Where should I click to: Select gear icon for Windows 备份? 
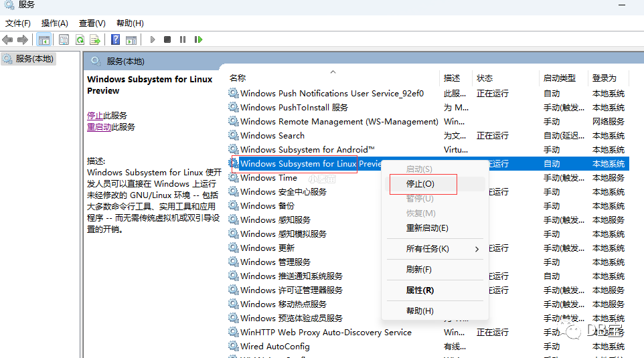pos(233,205)
